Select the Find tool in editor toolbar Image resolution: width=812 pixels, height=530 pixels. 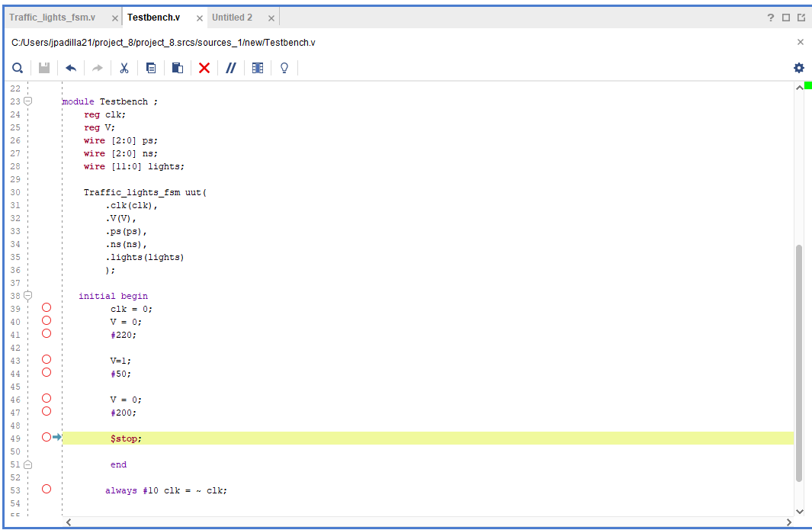point(17,68)
